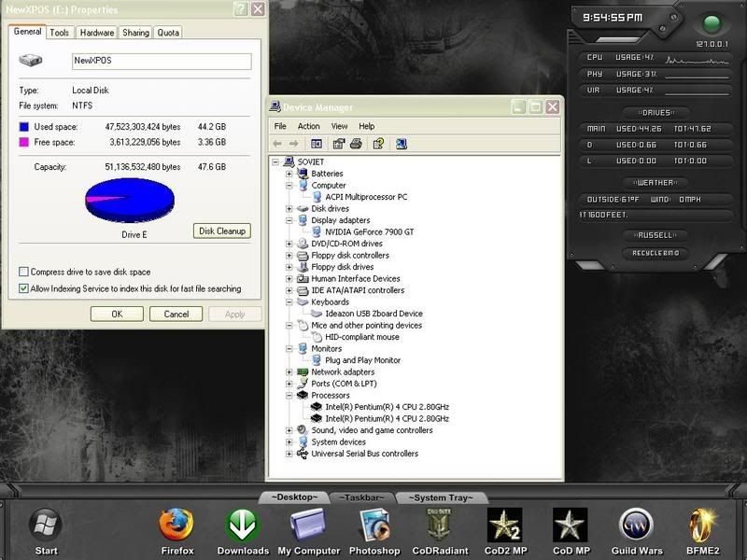Select the Ideazon USB Zboard Device
This screenshot has height=560, width=747.
tap(373, 314)
